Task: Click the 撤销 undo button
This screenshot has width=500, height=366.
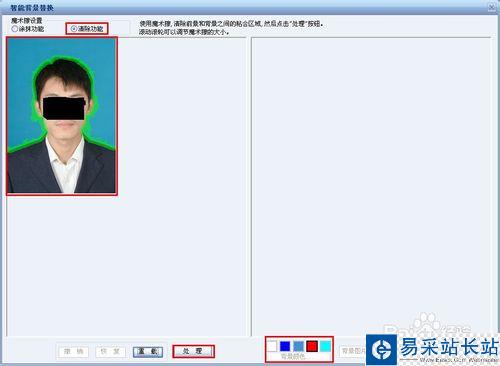Action: coord(74,351)
